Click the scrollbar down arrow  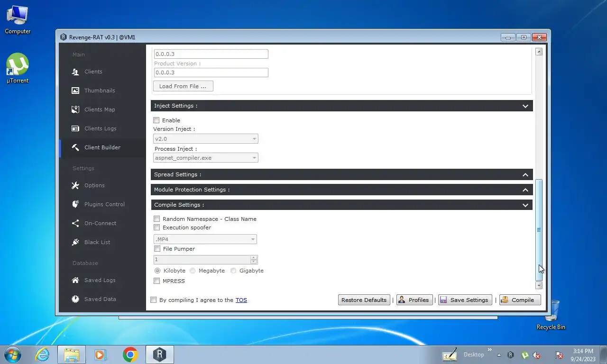(539, 285)
